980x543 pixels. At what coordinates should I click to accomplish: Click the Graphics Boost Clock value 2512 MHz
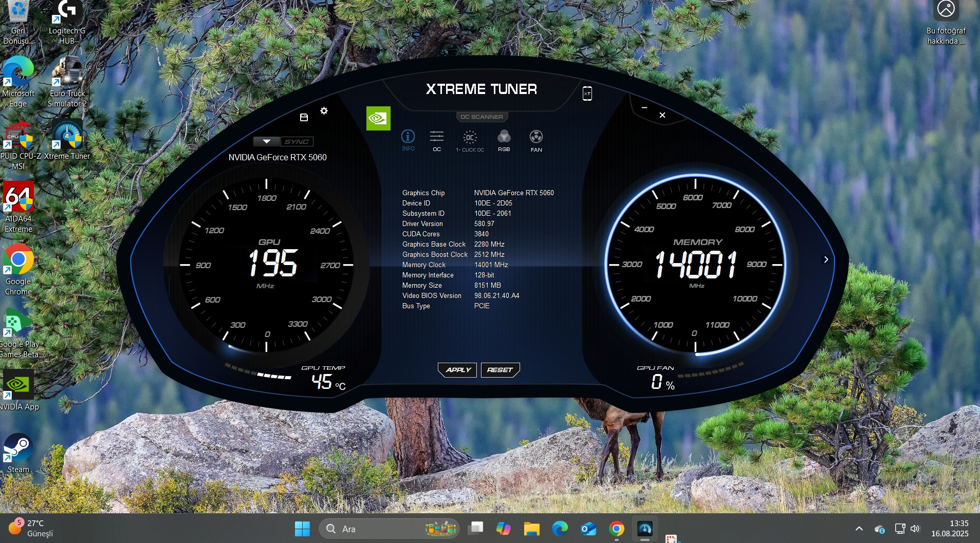(489, 255)
